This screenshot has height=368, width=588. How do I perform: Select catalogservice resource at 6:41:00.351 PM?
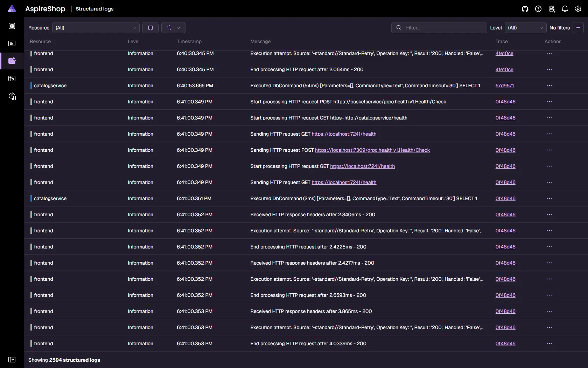click(x=50, y=198)
